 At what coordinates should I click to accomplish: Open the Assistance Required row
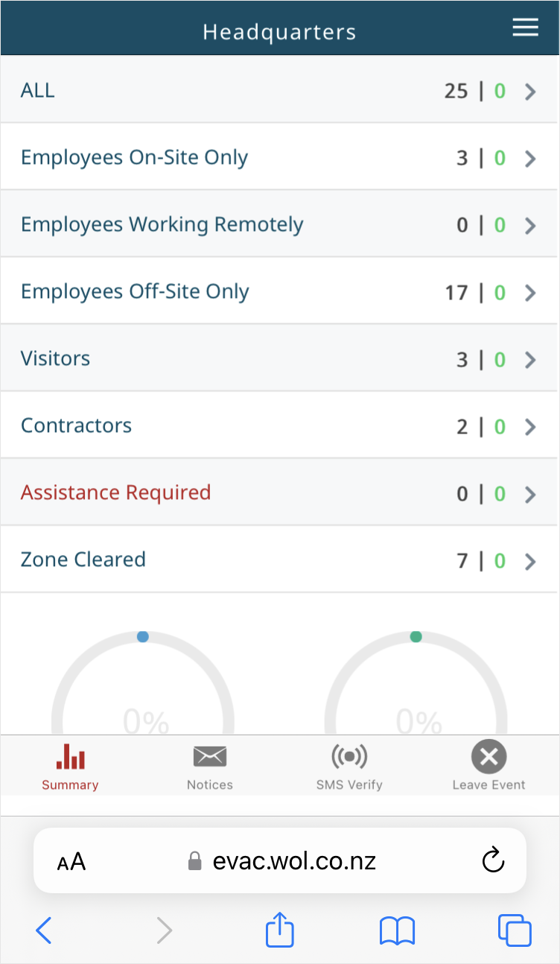tap(279, 492)
